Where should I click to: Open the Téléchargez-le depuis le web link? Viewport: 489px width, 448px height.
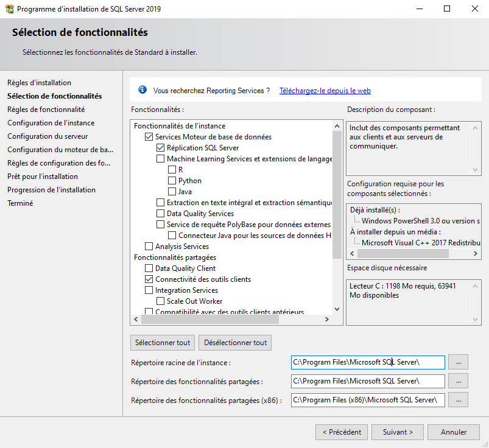click(x=325, y=91)
